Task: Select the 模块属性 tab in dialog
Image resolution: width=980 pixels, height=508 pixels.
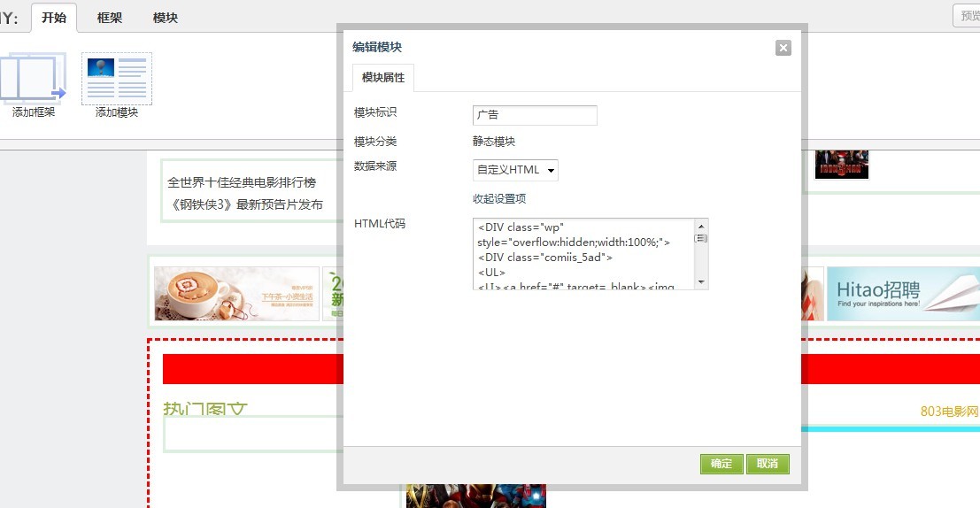Action: (383, 78)
